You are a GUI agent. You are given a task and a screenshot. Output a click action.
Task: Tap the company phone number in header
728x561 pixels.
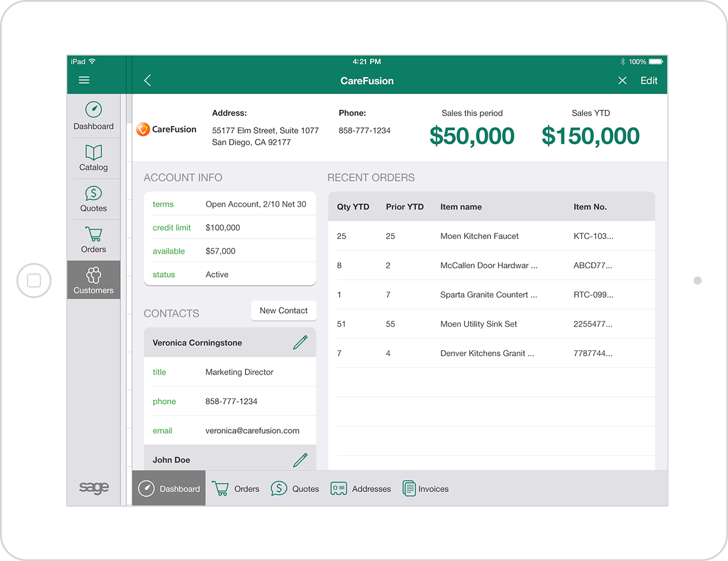pyautogui.click(x=365, y=130)
